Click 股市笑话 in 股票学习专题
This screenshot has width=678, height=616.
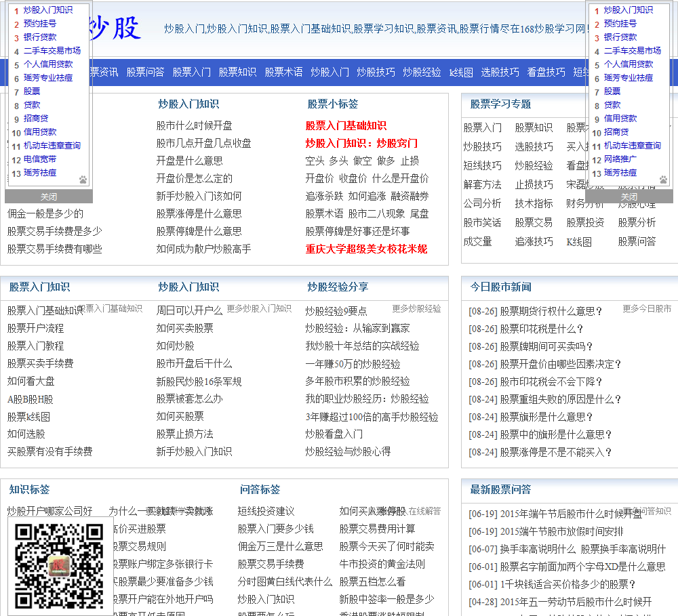pos(482,223)
